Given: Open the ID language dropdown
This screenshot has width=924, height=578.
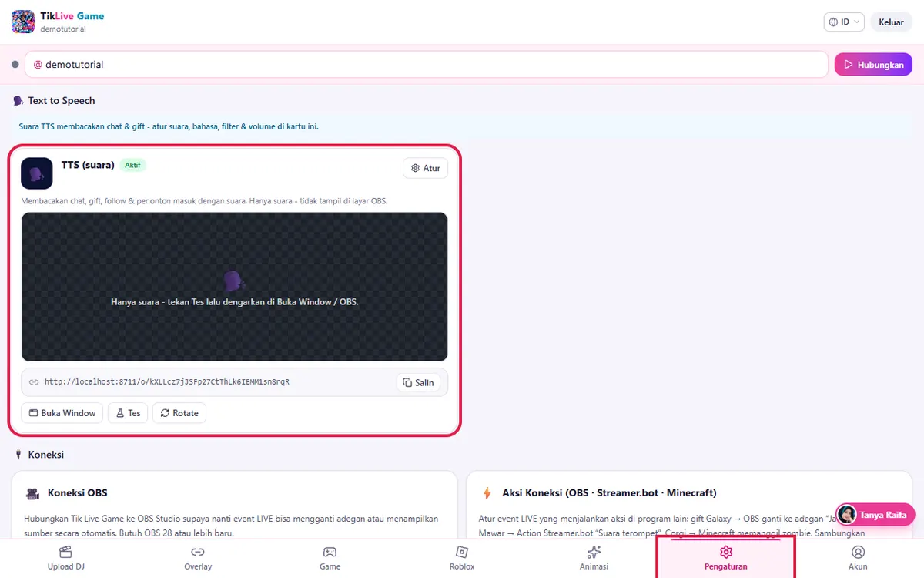Looking at the screenshot, I should pyautogui.click(x=844, y=22).
